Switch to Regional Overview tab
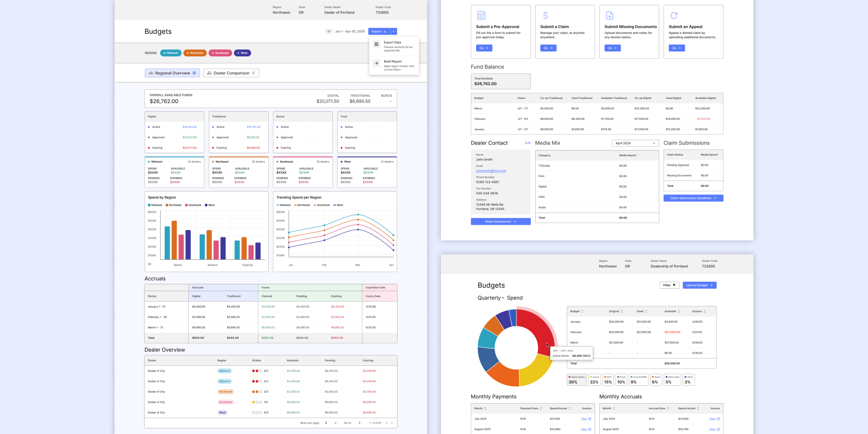 (x=172, y=73)
